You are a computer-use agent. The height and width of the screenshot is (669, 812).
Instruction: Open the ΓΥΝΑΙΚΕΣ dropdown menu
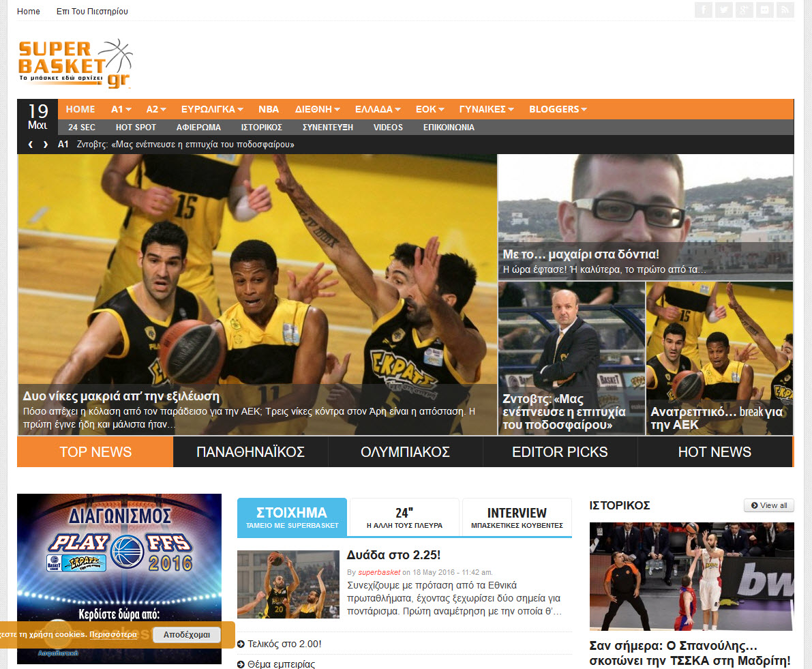(486, 109)
